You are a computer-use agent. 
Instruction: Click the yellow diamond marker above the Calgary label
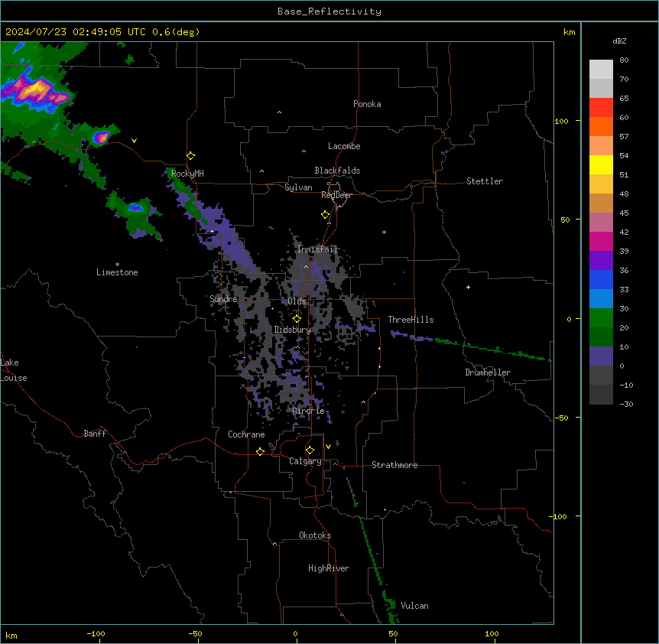310,450
